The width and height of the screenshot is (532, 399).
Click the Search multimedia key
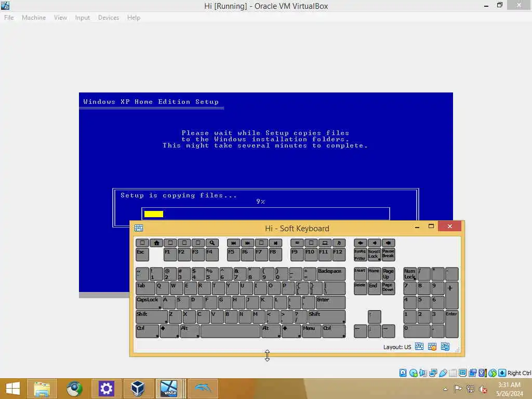tap(212, 243)
